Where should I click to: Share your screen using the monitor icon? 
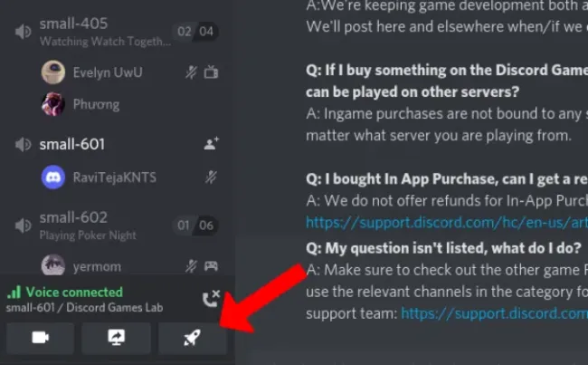click(117, 338)
